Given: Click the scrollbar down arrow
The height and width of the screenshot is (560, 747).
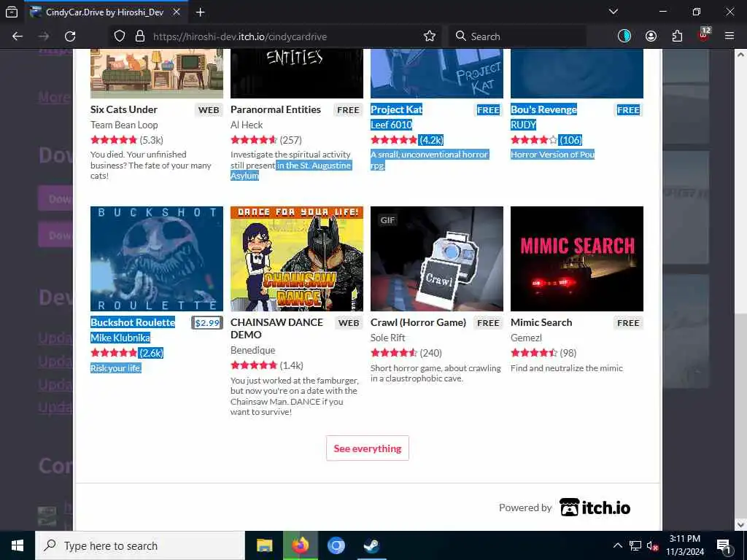Looking at the screenshot, I should coord(740,525).
